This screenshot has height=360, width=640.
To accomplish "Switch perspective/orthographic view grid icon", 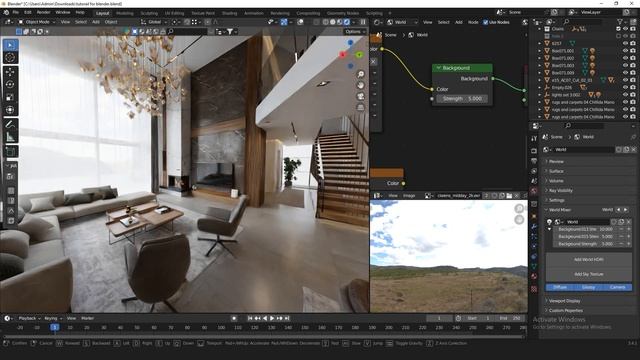I will pos(361,107).
